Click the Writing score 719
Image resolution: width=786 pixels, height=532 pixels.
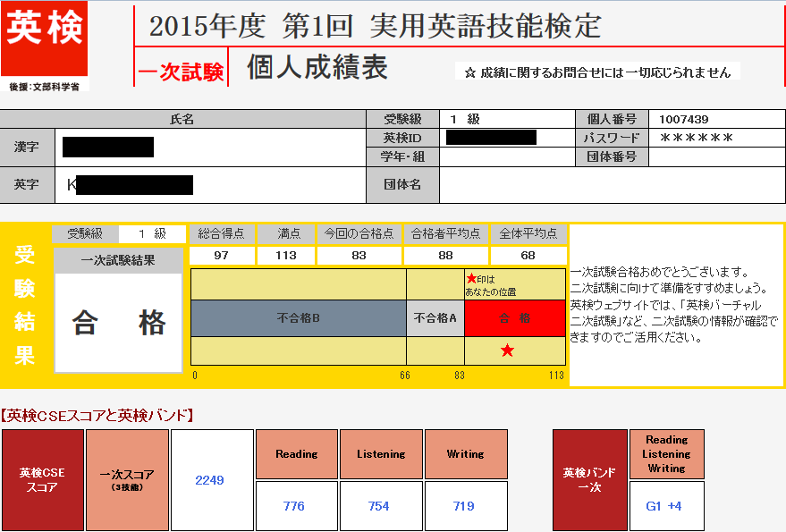(x=464, y=506)
